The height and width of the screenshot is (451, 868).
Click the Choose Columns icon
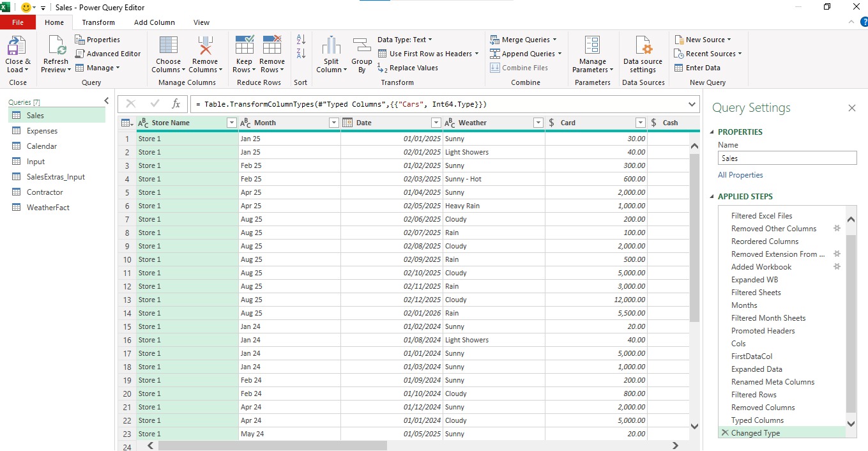coord(169,46)
